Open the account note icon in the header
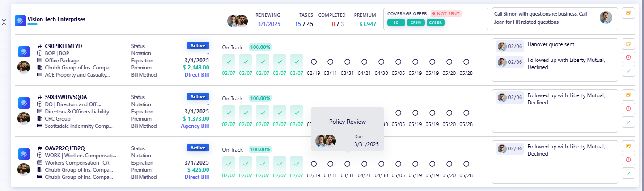Image resolution: width=644 pixels, height=191 pixels. click(628, 13)
